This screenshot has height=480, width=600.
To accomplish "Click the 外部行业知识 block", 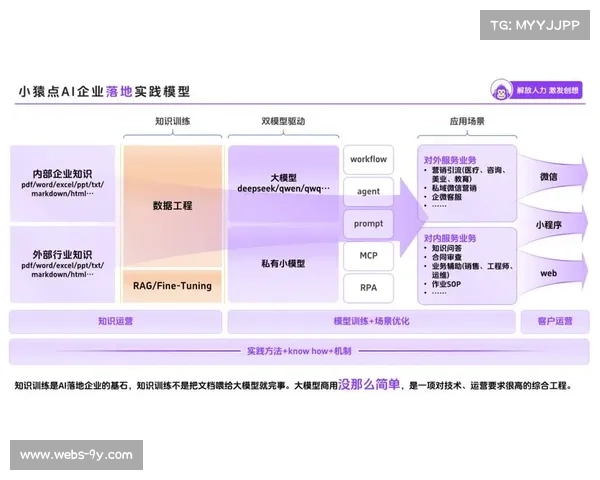I will point(63,264).
